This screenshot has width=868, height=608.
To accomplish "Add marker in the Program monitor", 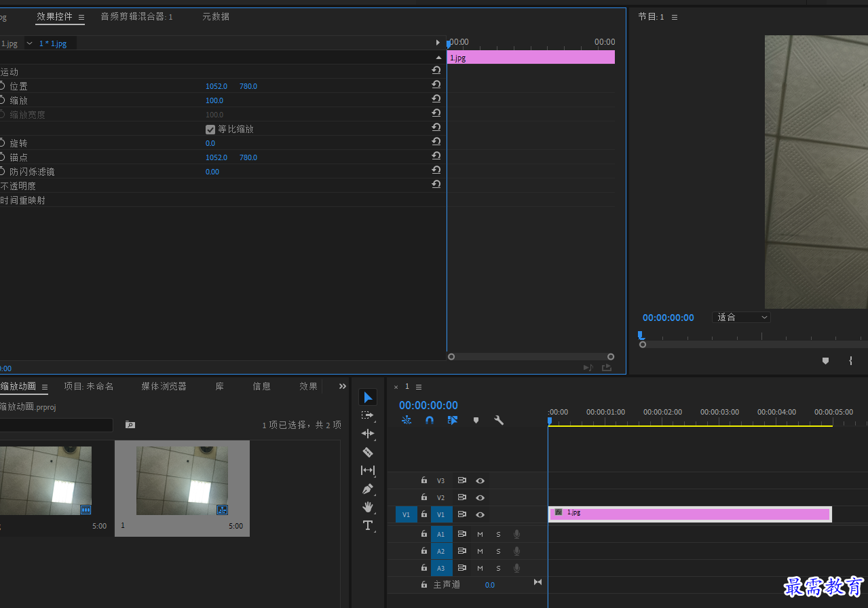I will [x=825, y=361].
